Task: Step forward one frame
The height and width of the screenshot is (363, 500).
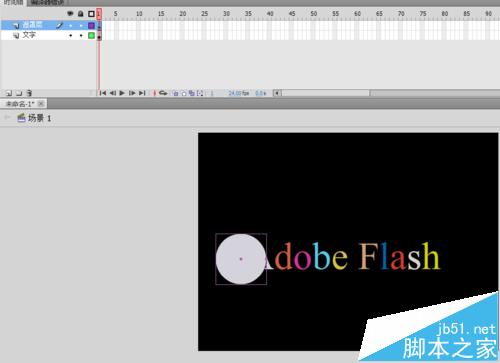Action: tap(132, 93)
